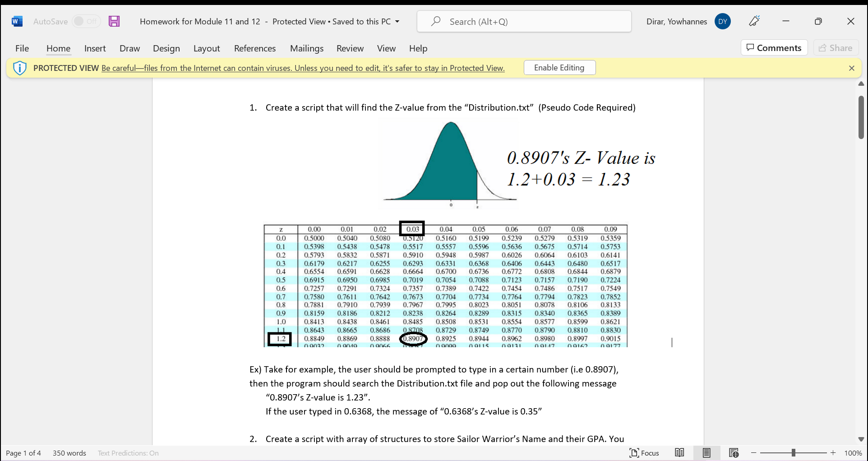
Task: Open word count via 350 words
Action: tap(69, 453)
